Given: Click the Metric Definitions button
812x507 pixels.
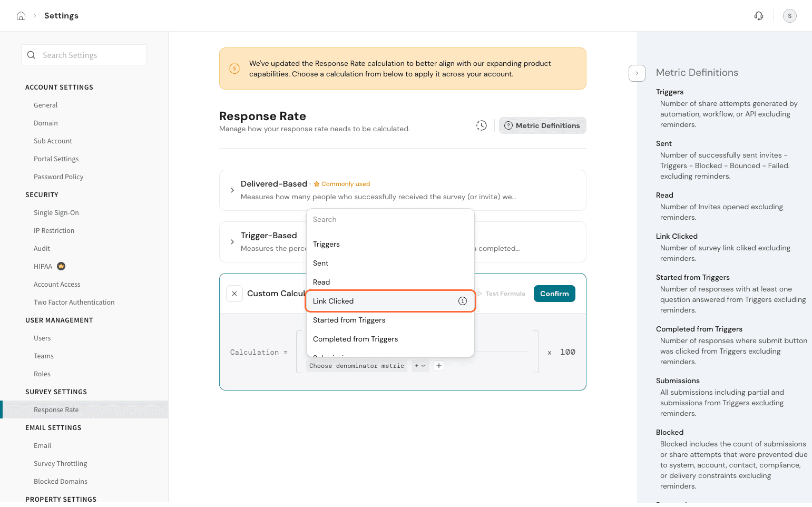Looking at the screenshot, I should tap(542, 125).
